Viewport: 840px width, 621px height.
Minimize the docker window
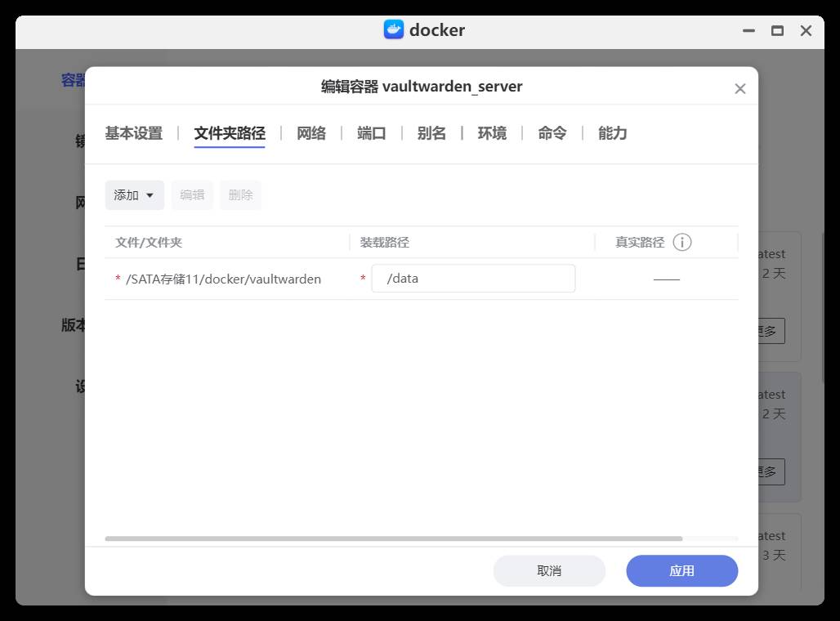[749, 31]
